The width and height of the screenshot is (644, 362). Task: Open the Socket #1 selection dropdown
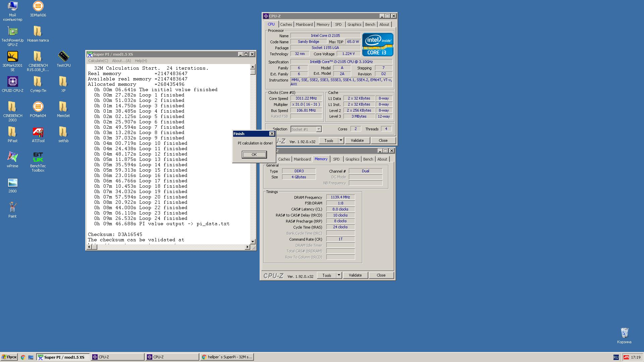[319, 129]
